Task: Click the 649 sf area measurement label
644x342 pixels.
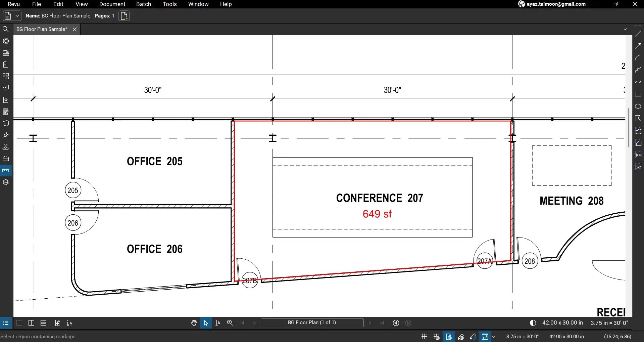Action: pyautogui.click(x=377, y=214)
